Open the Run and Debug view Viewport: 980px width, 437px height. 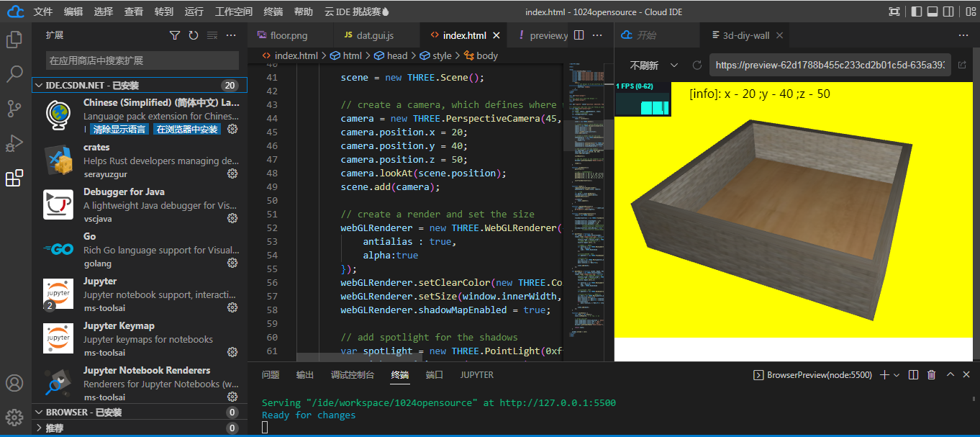click(14, 143)
